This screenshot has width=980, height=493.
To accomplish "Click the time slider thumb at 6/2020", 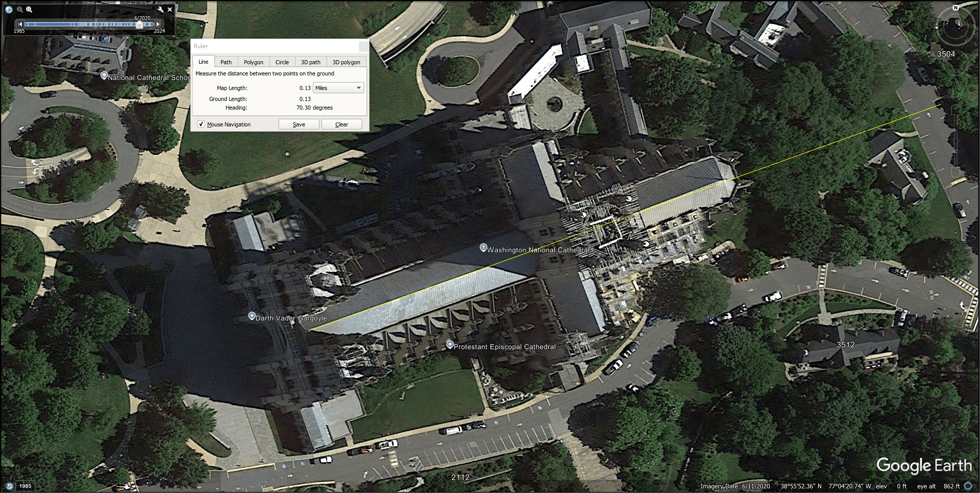I will [140, 25].
